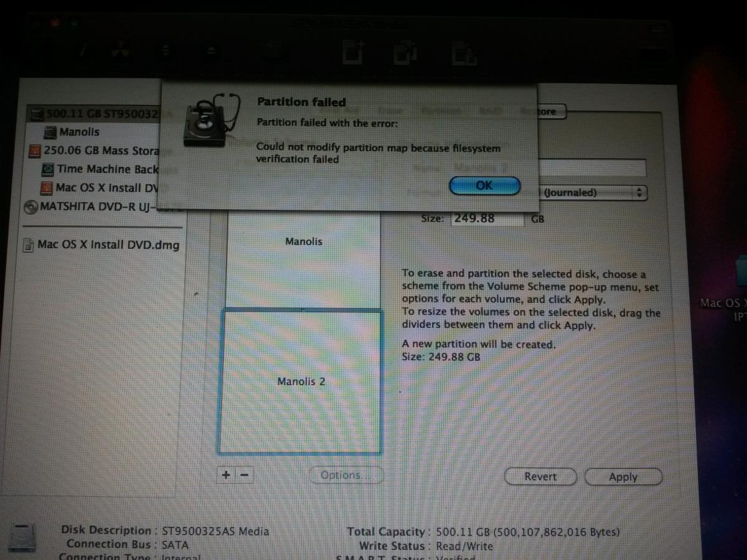Viewport: 747px width, 560px height.
Task: Remove the partition with the minus button
Action: (x=244, y=475)
